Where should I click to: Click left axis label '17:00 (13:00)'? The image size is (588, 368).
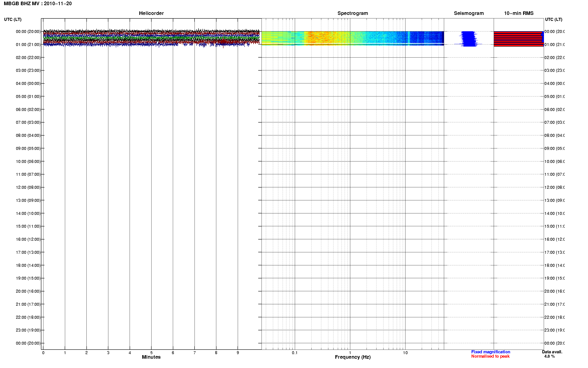(x=28, y=252)
